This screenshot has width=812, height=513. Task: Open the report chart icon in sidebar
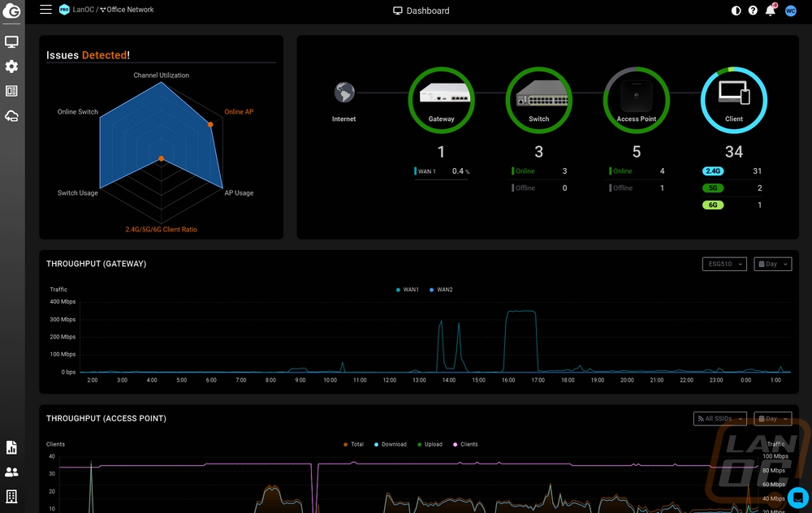[x=11, y=447]
